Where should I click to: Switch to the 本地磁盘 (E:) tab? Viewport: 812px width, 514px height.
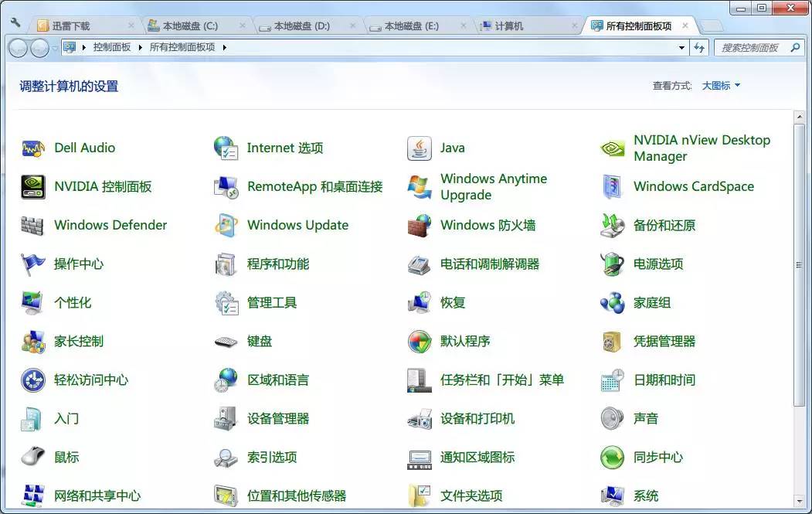coord(417,26)
